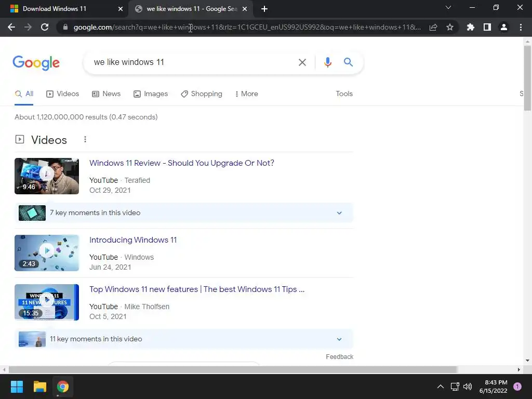Click the browser forward arrow

click(x=28, y=27)
